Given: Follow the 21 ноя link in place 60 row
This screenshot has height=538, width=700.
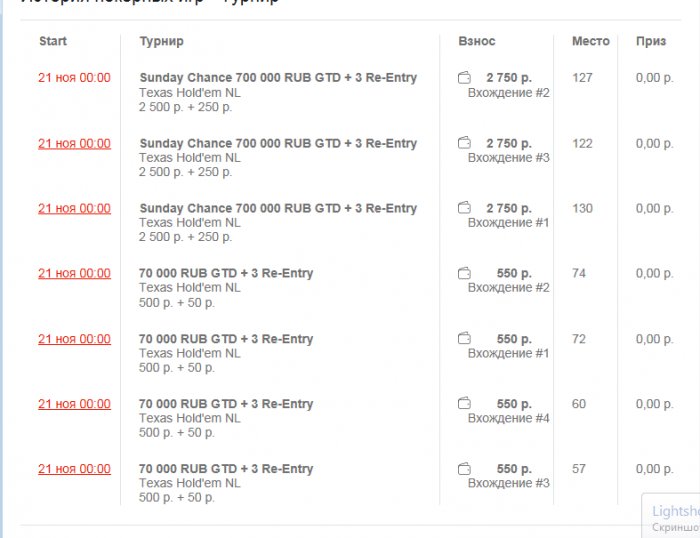Looking at the screenshot, I should (x=74, y=404).
